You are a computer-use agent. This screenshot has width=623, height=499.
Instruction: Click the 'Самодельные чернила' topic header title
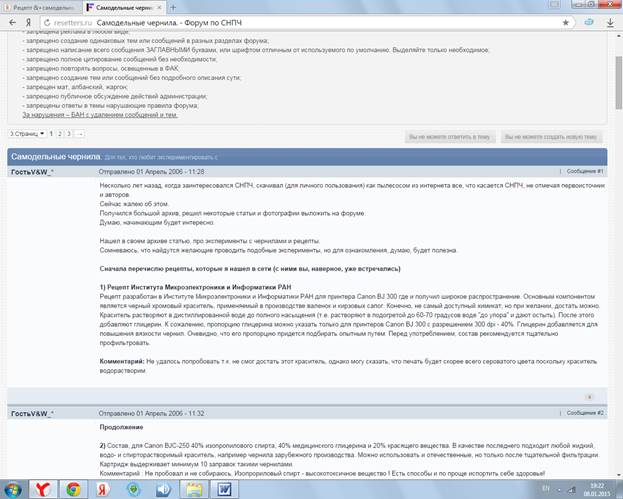coord(56,157)
